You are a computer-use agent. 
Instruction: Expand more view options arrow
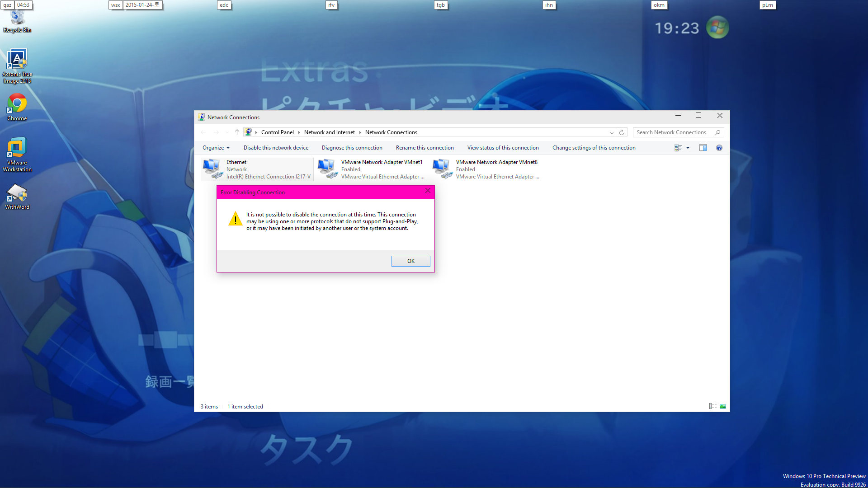[688, 148]
